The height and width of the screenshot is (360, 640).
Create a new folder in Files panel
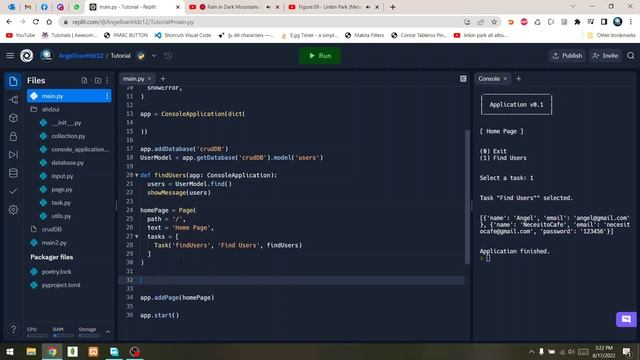click(x=98, y=81)
